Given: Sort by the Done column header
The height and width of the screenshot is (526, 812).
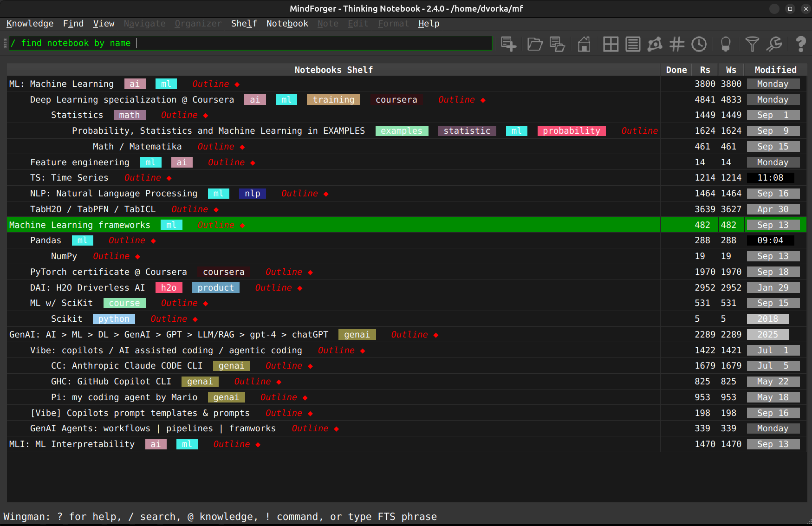Looking at the screenshot, I should (676, 70).
